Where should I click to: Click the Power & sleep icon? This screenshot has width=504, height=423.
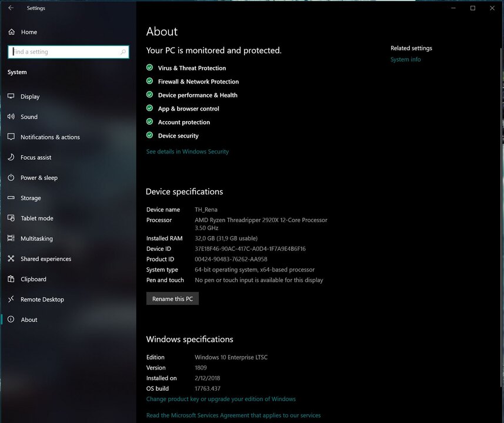click(x=11, y=177)
